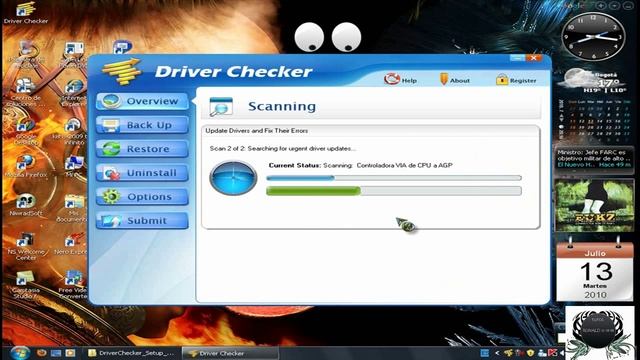The width and height of the screenshot is (640, 360).
Task: Click the 'Update Drivers and Fix Their Errors' heading
Action: pos(257,131)
